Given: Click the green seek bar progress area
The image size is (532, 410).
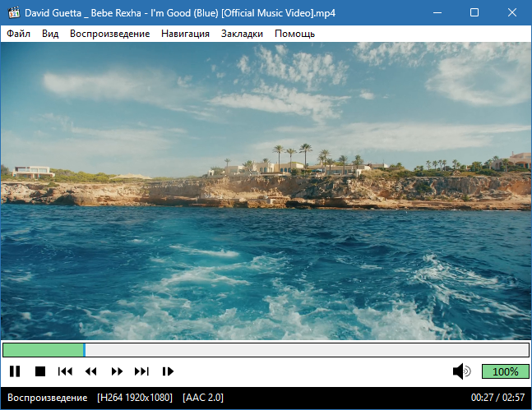Looking at the screenshot, I should [43, 350].
